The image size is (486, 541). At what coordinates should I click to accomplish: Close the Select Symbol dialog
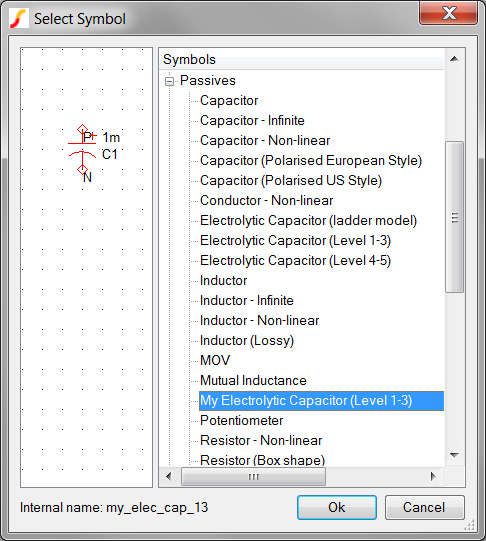pos(449,14)
